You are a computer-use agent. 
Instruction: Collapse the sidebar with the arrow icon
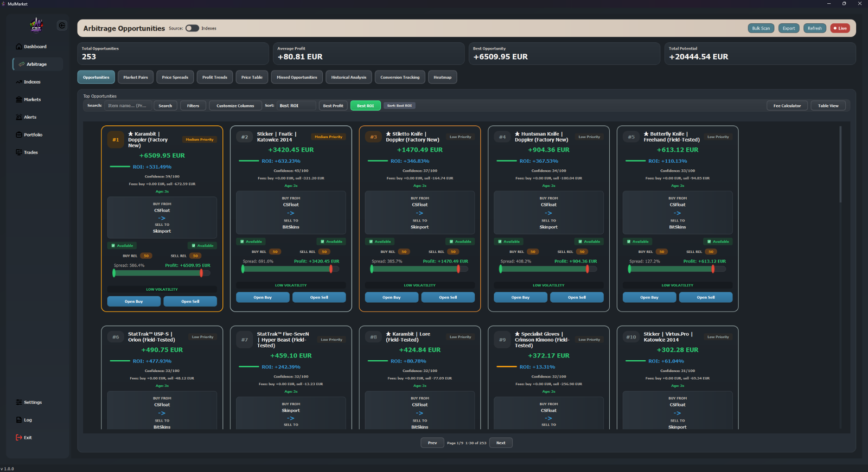click(x=62, y=25)
